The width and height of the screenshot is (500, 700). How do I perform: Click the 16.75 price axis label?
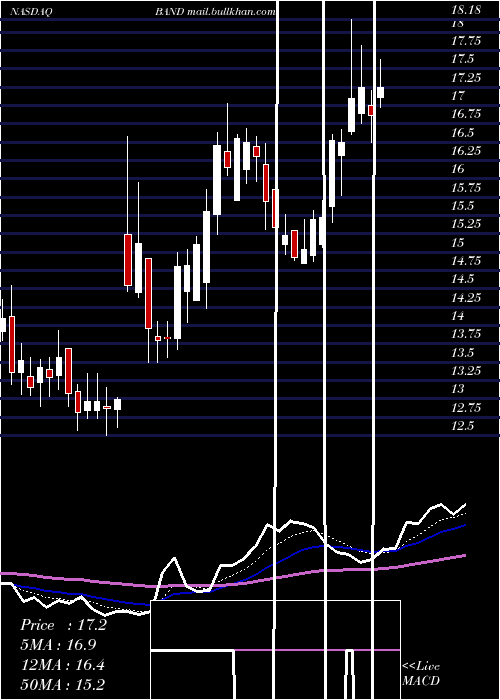coord(466,114)
